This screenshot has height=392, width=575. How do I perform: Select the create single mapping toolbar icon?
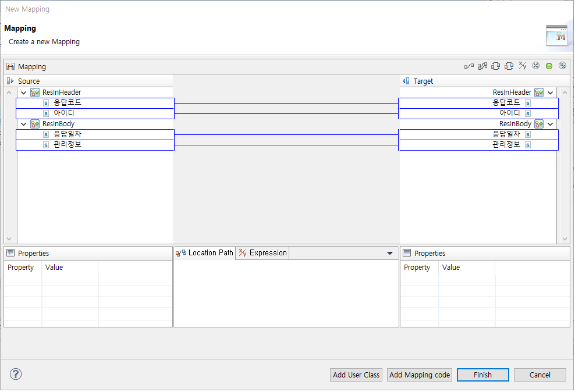(469, 66)
